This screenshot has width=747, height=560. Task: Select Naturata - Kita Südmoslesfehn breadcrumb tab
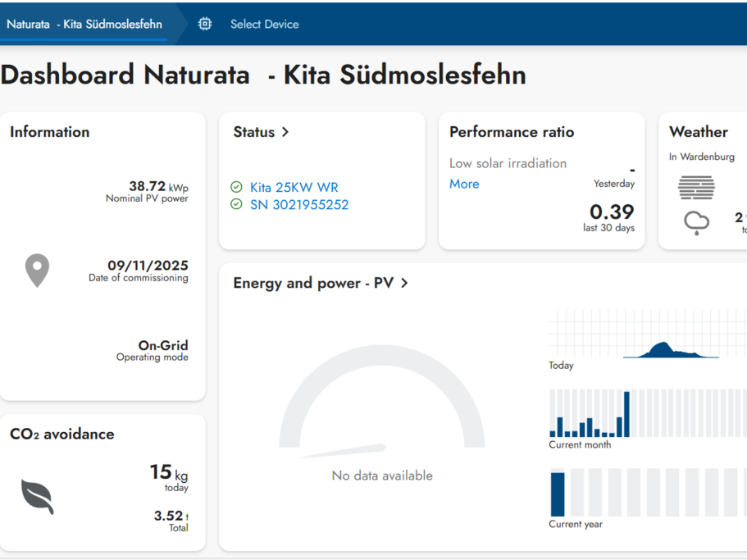click(84, 25)
